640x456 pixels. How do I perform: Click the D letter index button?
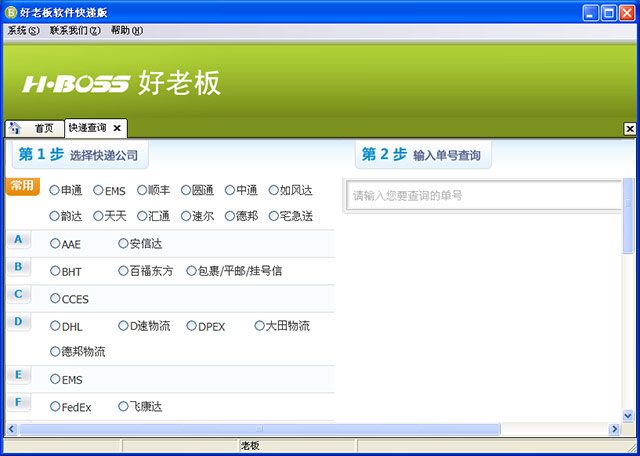point(19,322)
